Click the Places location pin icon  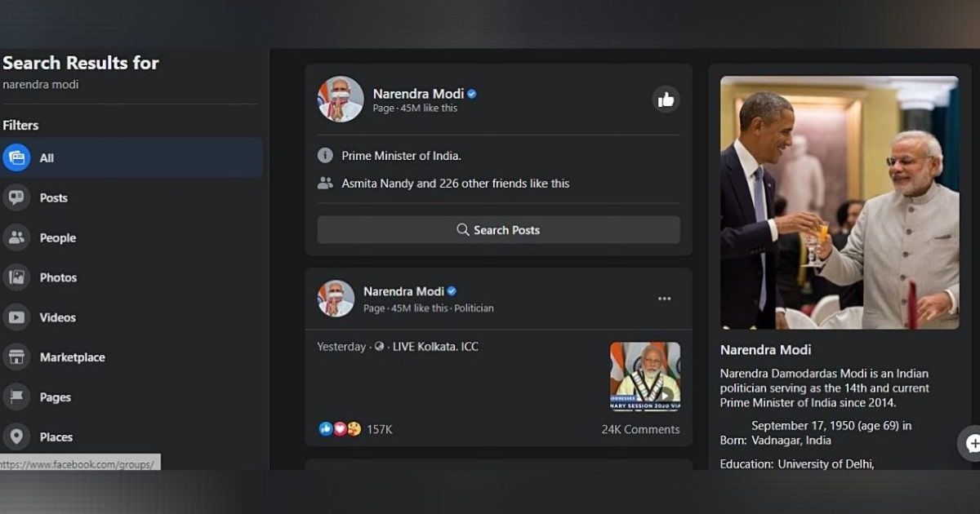pos(16,437)
